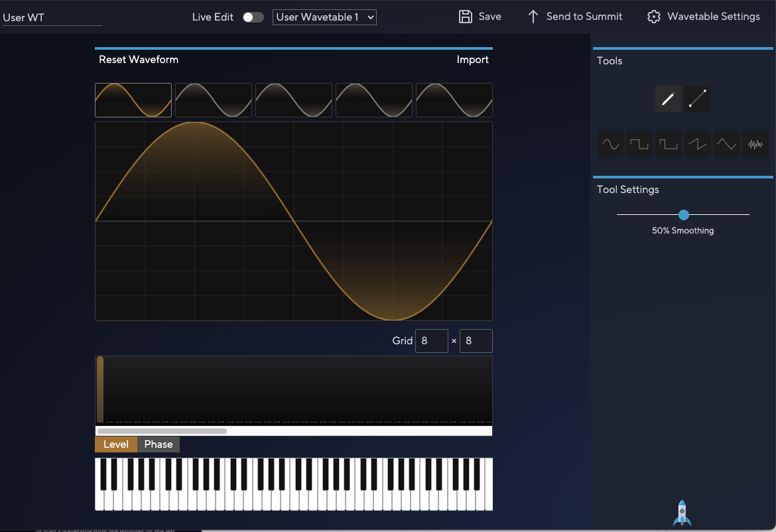Click the 50% Smoothing label
Image resolution: width=776 pixels, height=532 pixels.
click(x=682, y=231)
